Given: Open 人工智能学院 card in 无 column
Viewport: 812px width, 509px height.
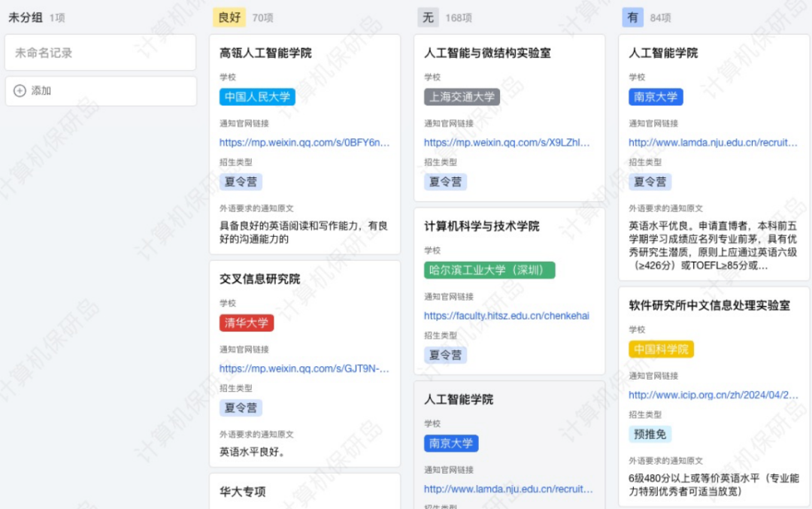Looking at the screenshot, I should click(x=459, y=400).
